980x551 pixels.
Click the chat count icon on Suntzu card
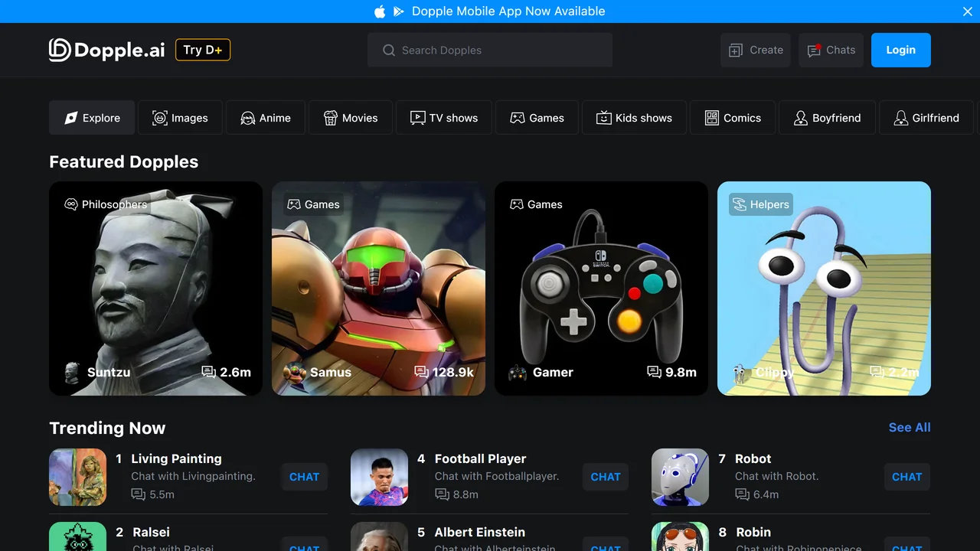tap(208, 372)
